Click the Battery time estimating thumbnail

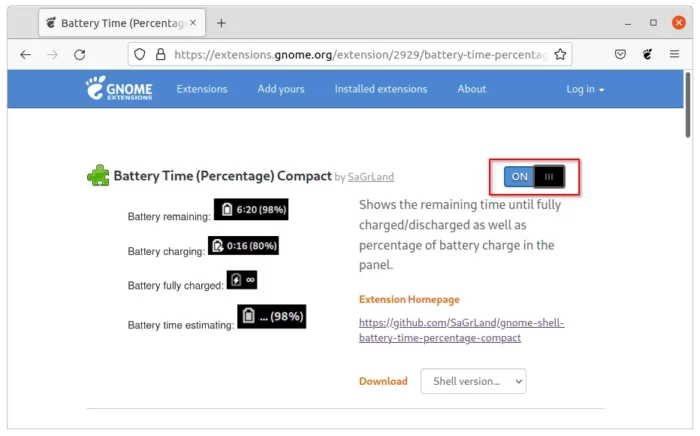point(271,316)
